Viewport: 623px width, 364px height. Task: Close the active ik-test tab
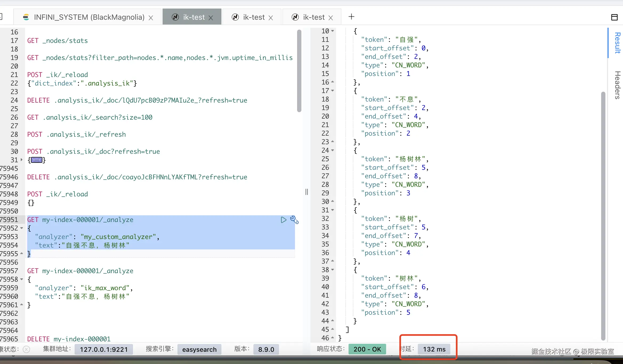[x=211, y=18]
